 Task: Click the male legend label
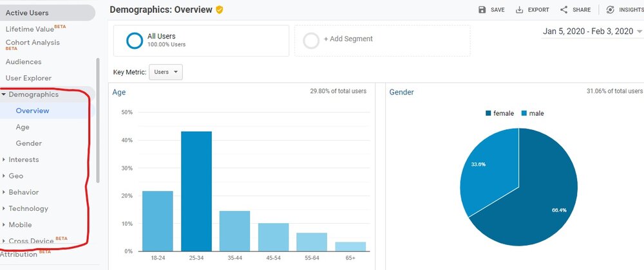[x=536, y=113]
